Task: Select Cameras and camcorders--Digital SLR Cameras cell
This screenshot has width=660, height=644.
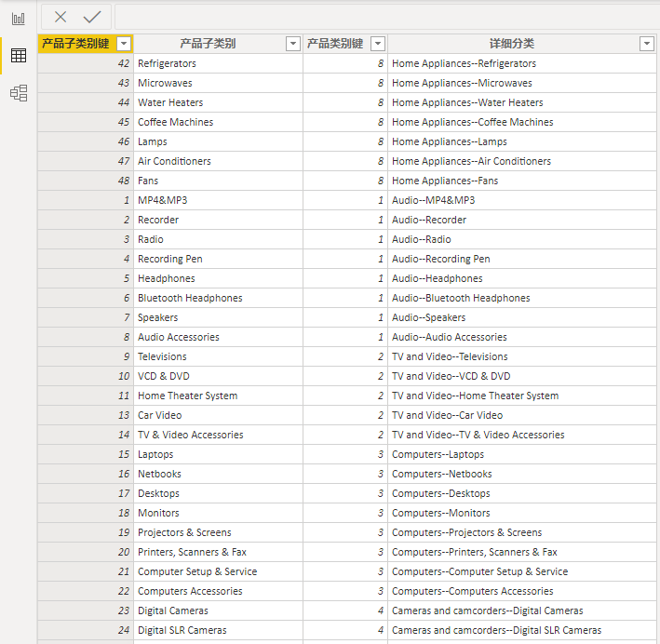Action: pos(496,630)
